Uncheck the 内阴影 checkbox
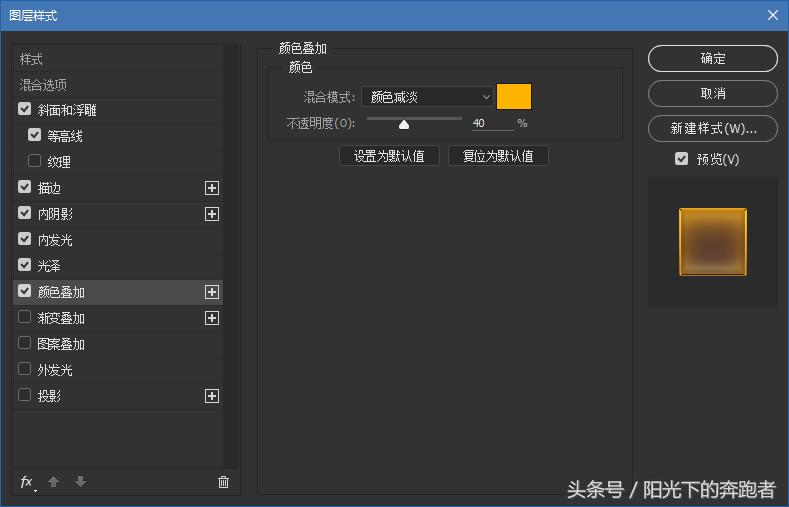 pos(24,213)
